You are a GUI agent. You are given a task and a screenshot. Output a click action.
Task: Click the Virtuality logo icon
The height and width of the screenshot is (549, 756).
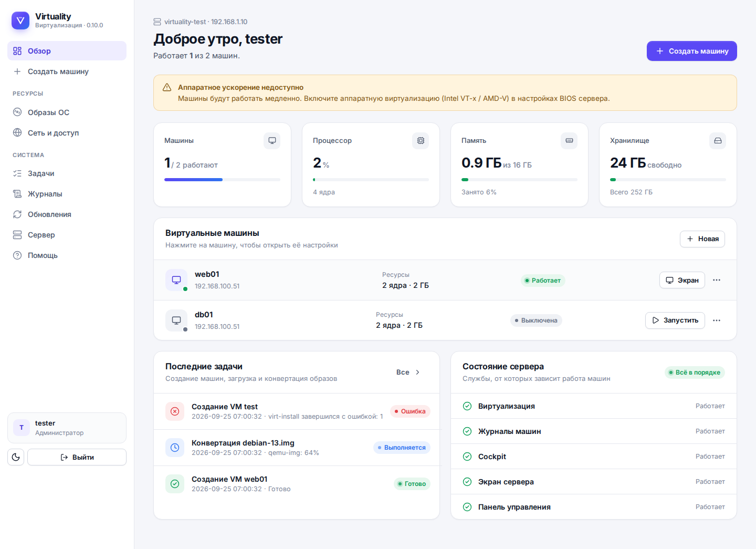(20, 20)
